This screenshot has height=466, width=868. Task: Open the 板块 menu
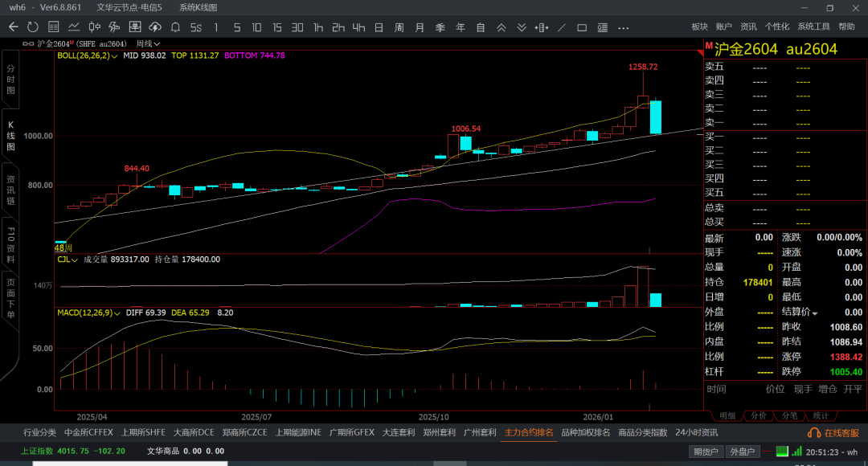pos(700,27)
